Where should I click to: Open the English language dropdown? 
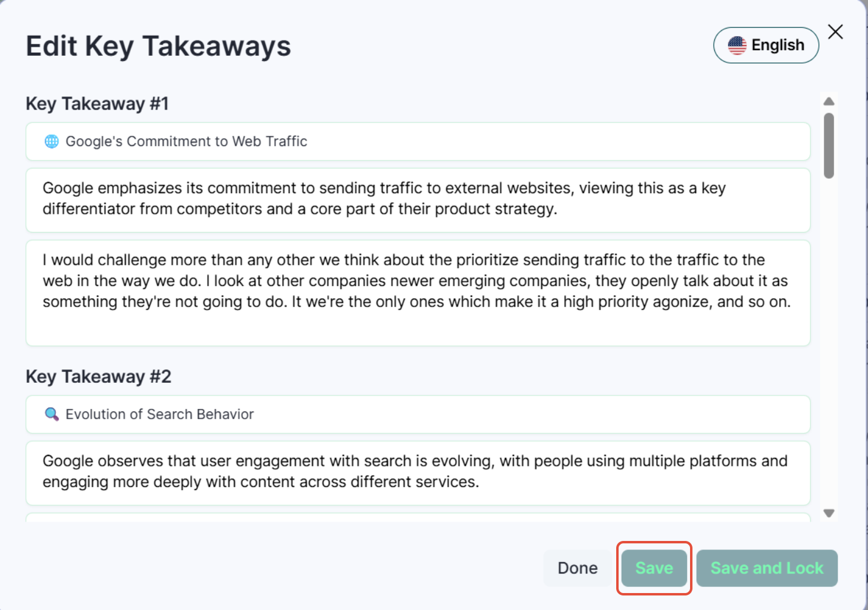point(766,45)
